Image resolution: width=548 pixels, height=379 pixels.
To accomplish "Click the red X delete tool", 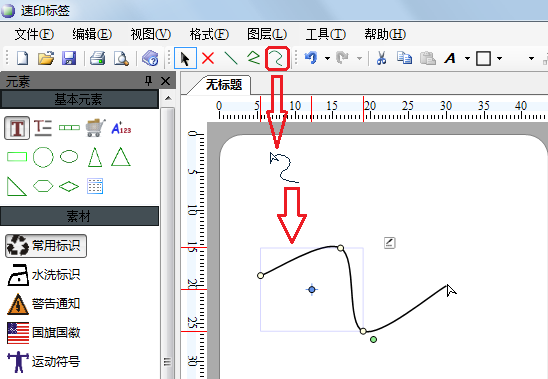I will 208,58.
